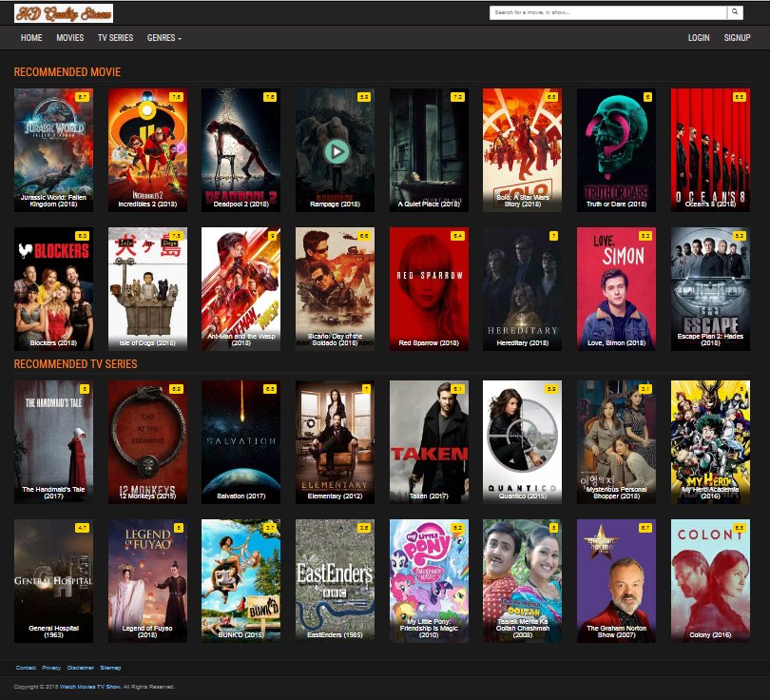Go to the Movies section
The height and width of the screenshot is (700, 770).
[x=69, y=38]
